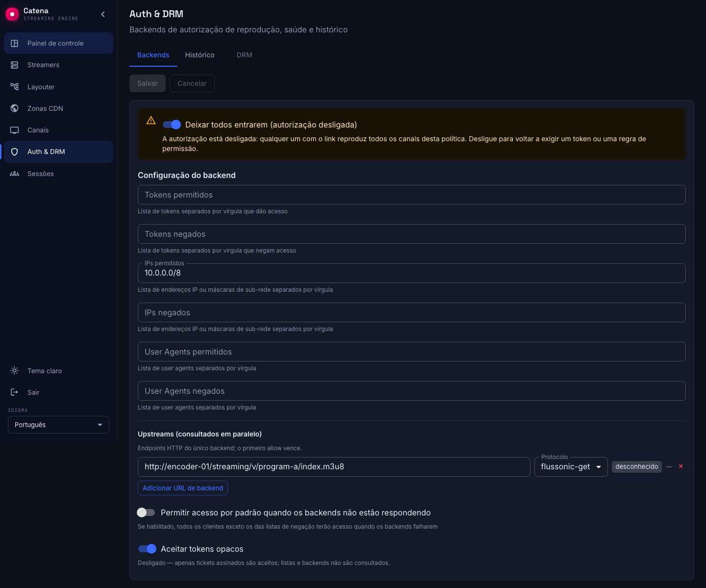706x588 pixels.
Task: Click Sair to log out
Action: pos(58,392)
